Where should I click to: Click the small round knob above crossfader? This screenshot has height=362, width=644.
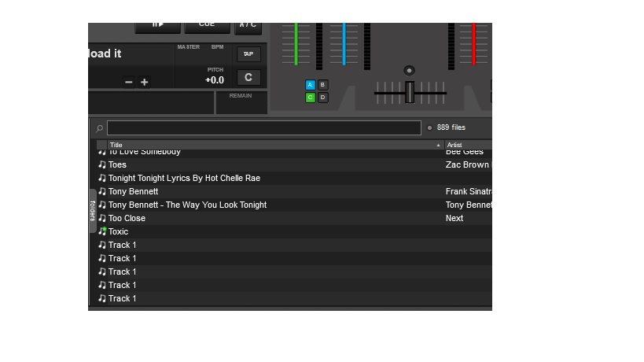pos(409,70)
